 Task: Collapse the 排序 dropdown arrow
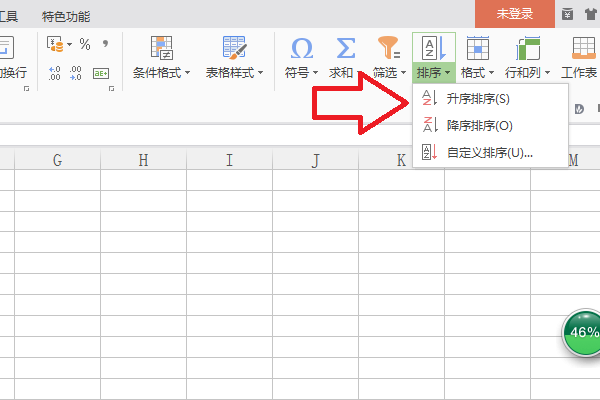pos(447,72)
